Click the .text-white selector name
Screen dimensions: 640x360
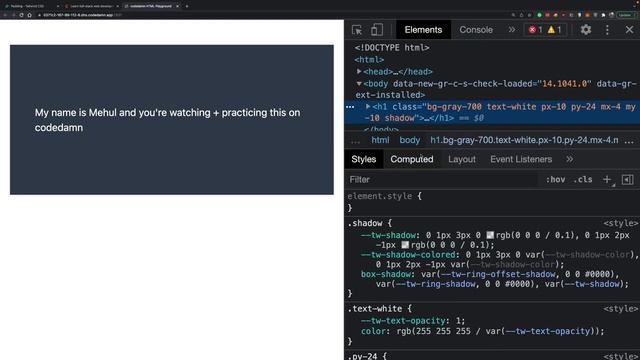click(374, 309)
